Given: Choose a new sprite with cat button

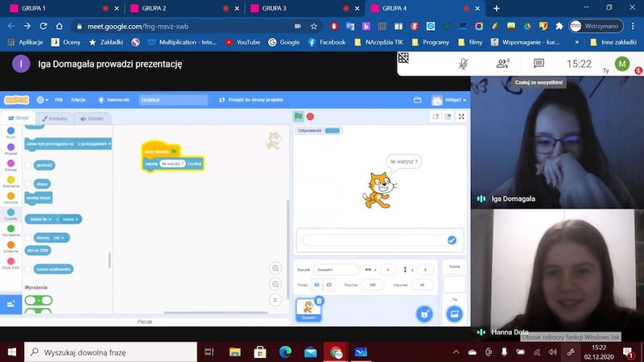Looking at the screenshot, I should click(424, 314).
